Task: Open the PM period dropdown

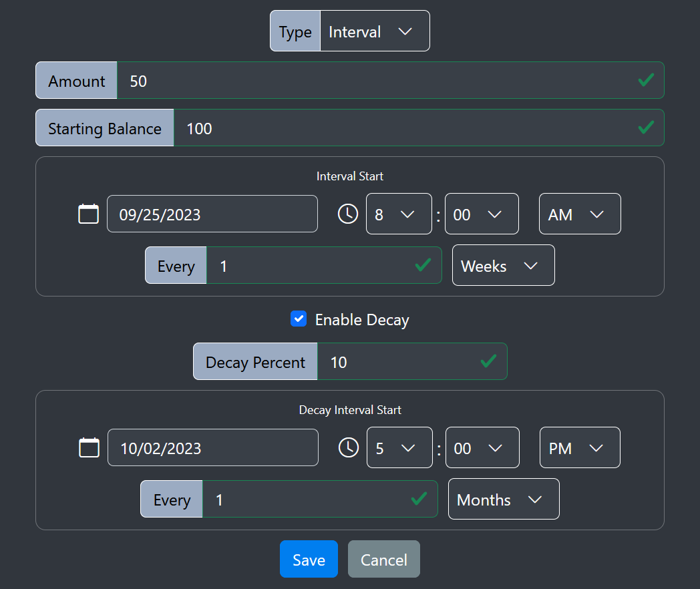Action: click(x=580, y=447)
